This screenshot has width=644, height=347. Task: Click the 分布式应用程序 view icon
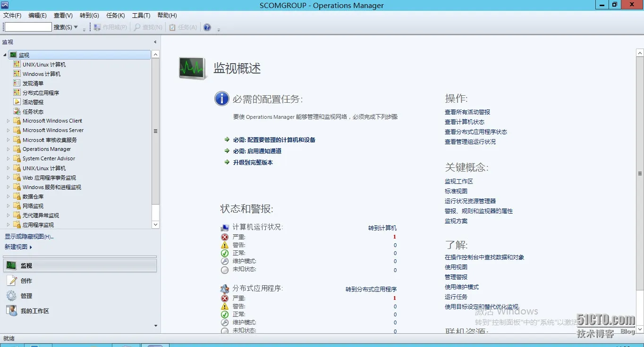[x=17, y=92]
